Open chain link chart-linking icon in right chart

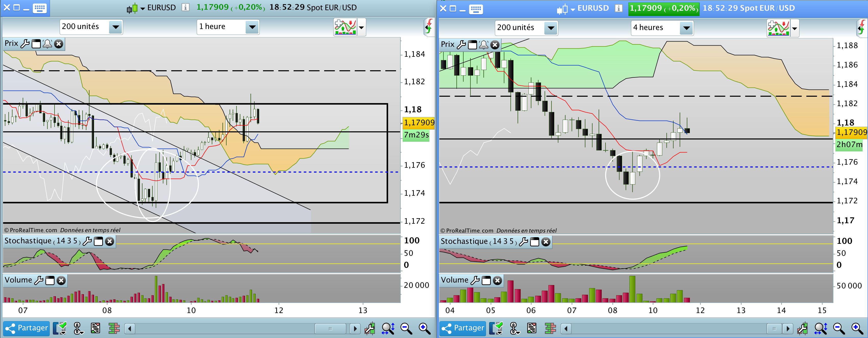coord(514,328)
